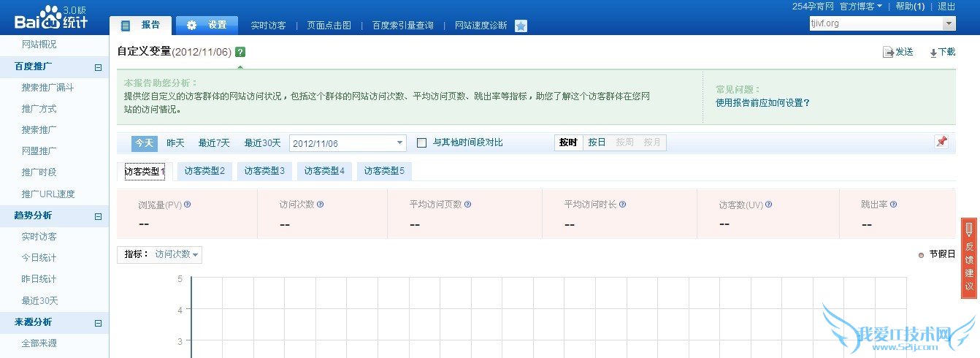Open 实时访客 in the sidebar

(x=39, y=237)
